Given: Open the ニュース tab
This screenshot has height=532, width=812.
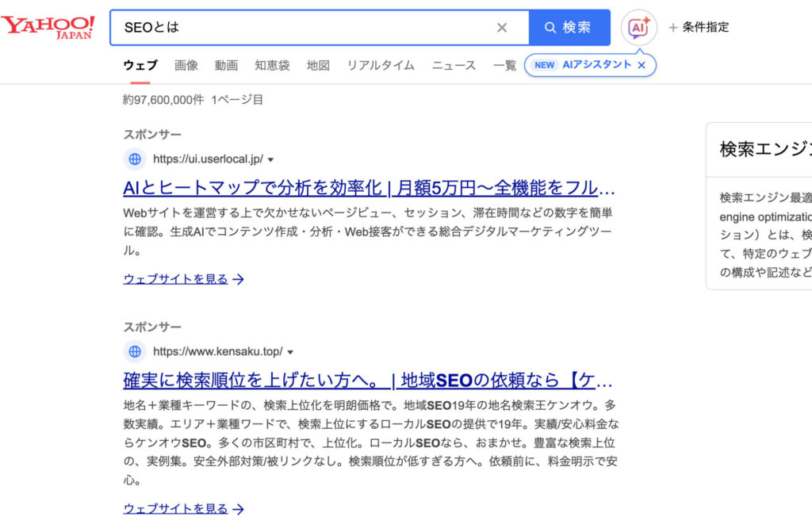Looking at the screenshot, I should coord(454,65).
